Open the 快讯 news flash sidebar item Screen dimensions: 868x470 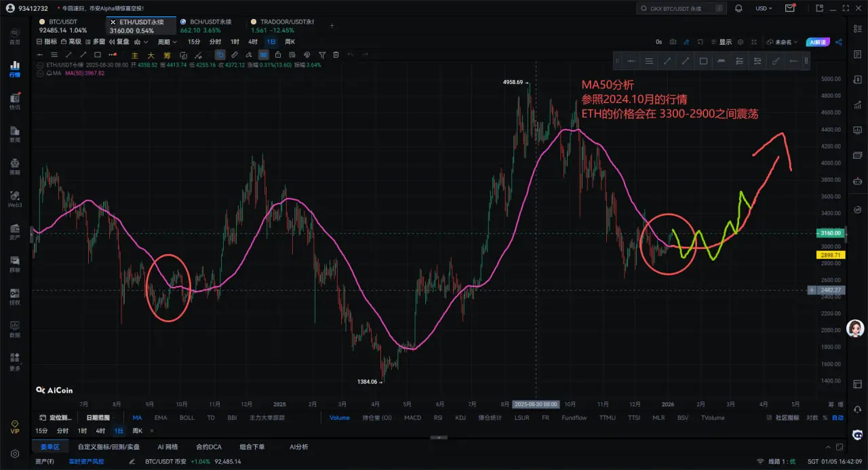point(14,102)
